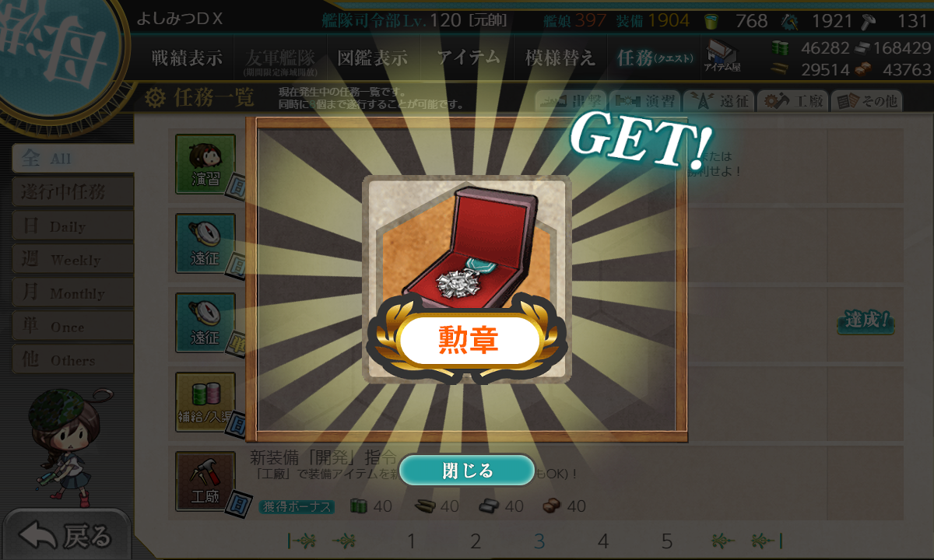
Task: Jump to last page arrow icon
Action: (x=767, y=541)
